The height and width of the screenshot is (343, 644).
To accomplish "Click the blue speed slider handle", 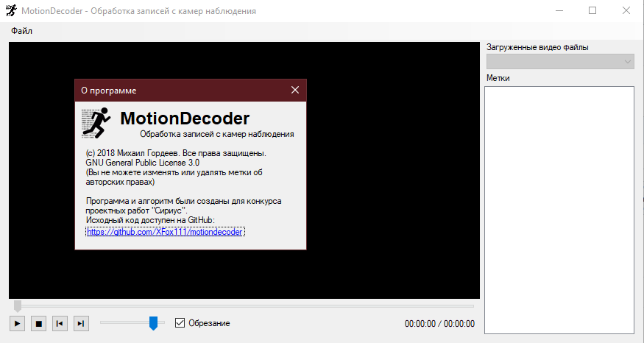I will 153,323.
